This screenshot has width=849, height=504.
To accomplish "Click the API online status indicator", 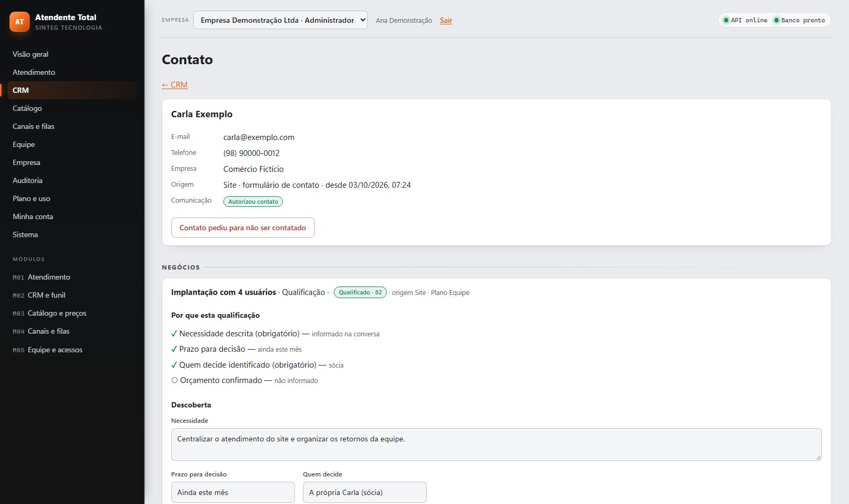I will (746, 20).
